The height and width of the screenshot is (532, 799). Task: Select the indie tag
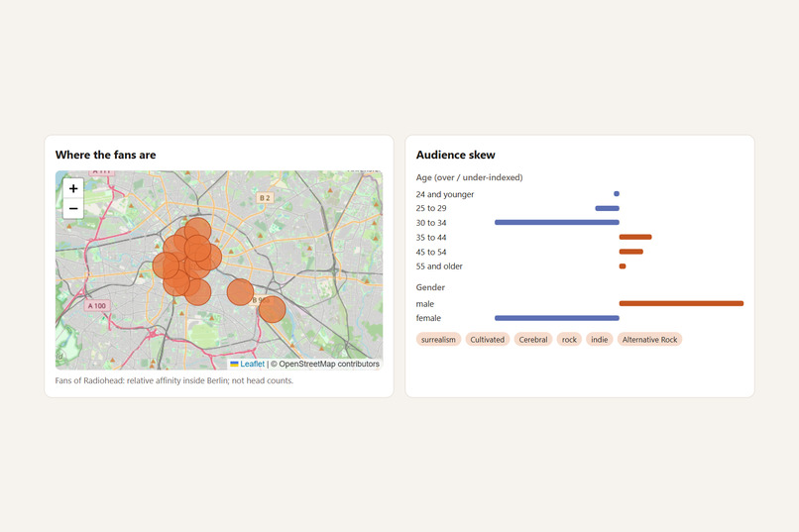point(599,340)
